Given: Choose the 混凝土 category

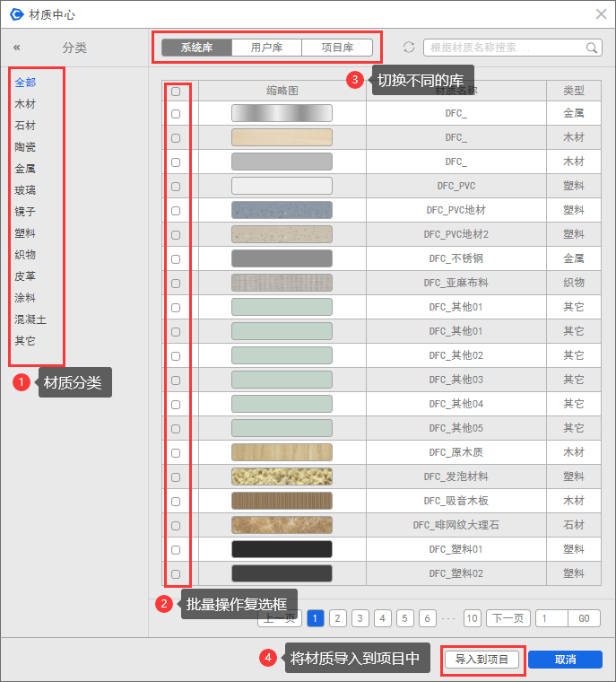Looking at the screenshot, I should click(x=30, y=319).
